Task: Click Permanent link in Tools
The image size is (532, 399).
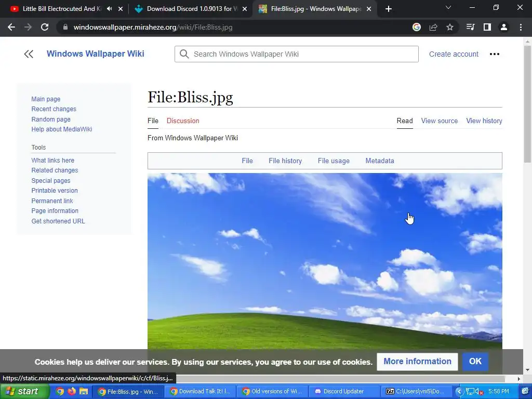Action: pyautogui.click(x=52, y=201)
